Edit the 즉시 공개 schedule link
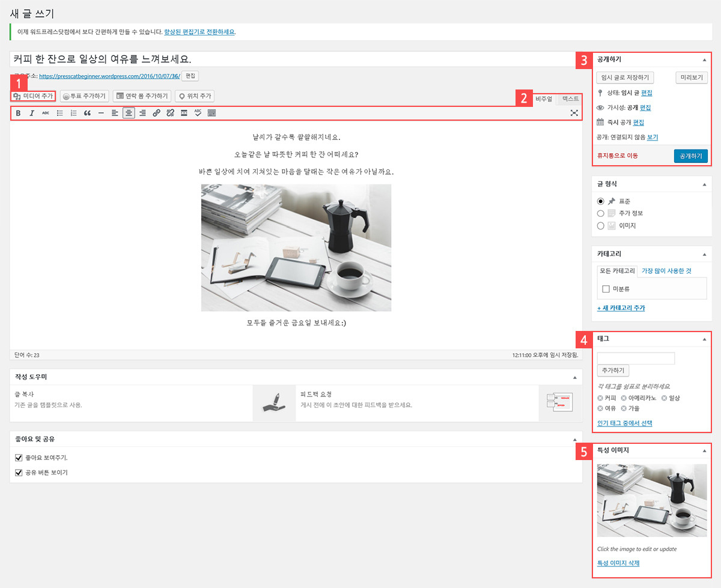 click(x=639, y=123)
